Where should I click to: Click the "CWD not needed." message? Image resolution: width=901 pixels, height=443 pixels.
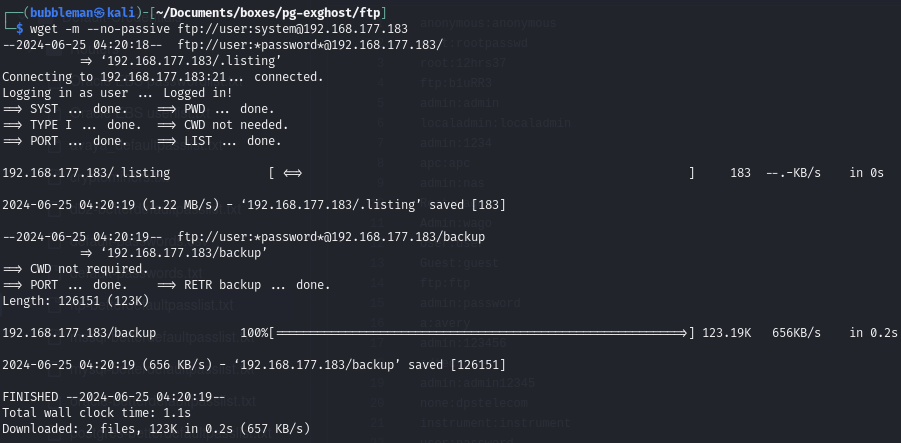pos(236,125)
